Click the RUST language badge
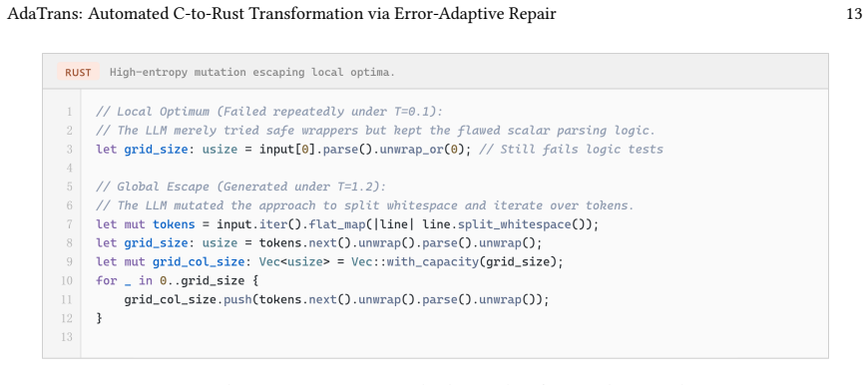Screen dimensions: 868x385 [x=78, y=73]
